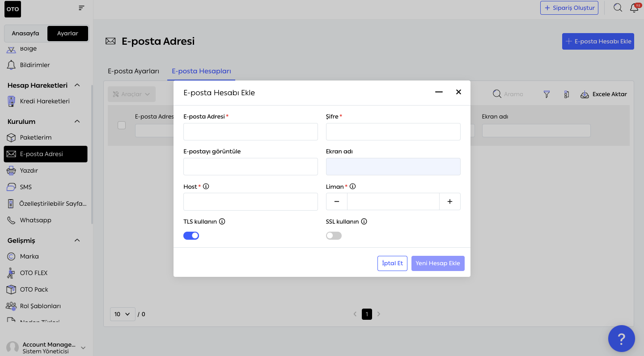Focus the Host input field

tap(250, 202)
